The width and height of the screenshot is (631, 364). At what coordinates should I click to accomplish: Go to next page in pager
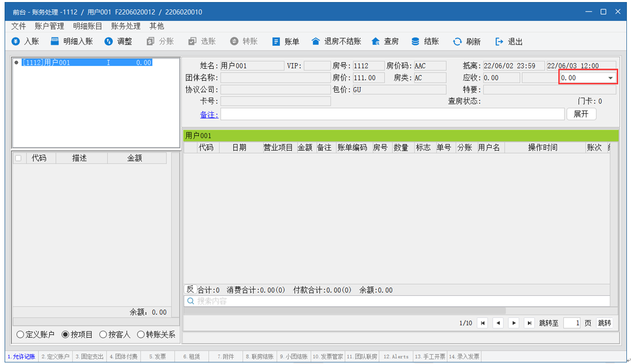click(514, 323)
